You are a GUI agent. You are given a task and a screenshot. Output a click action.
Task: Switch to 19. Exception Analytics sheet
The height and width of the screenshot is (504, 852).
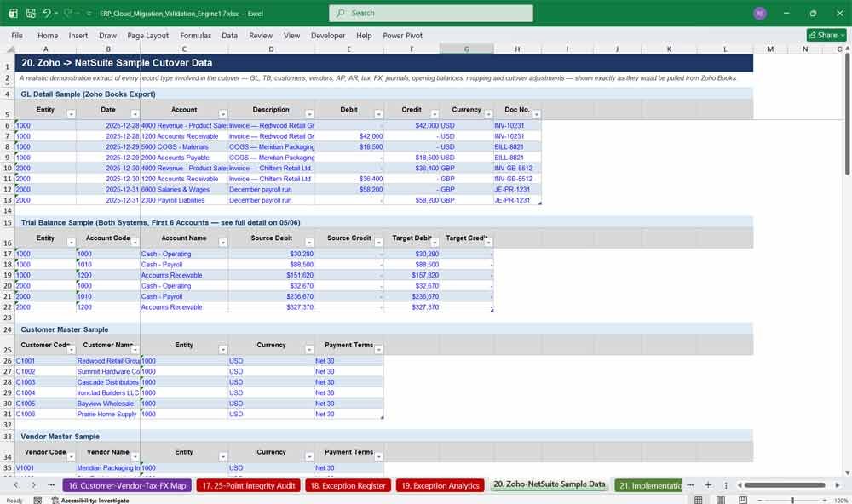pyautogui.click(x=440, y=485)
